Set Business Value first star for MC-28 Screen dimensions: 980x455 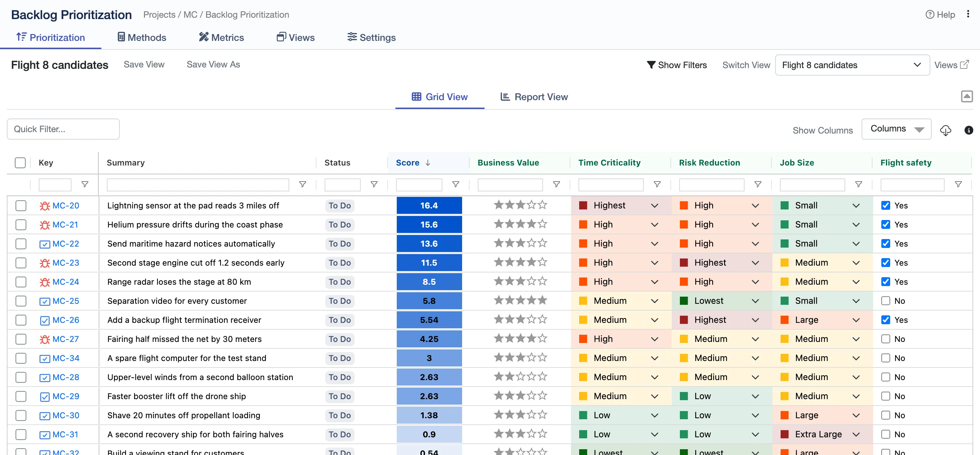[x=499, y=377]
